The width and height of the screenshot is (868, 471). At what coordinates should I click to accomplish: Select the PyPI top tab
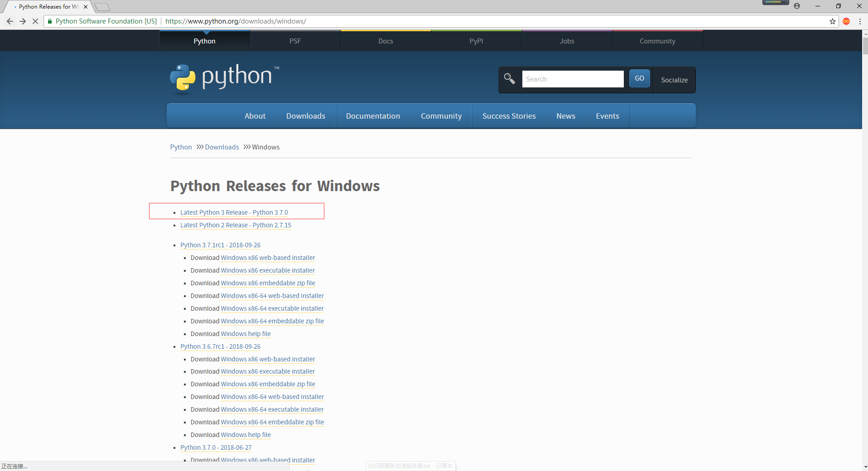[x=477, y=41]
